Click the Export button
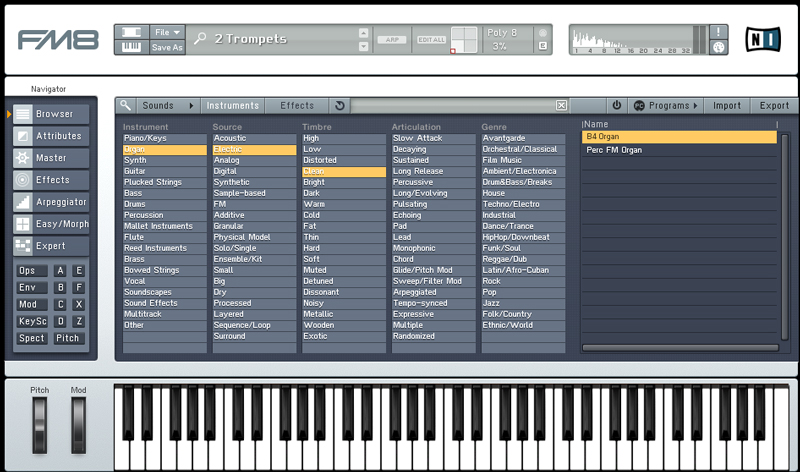800x472 pixels. 774,106
